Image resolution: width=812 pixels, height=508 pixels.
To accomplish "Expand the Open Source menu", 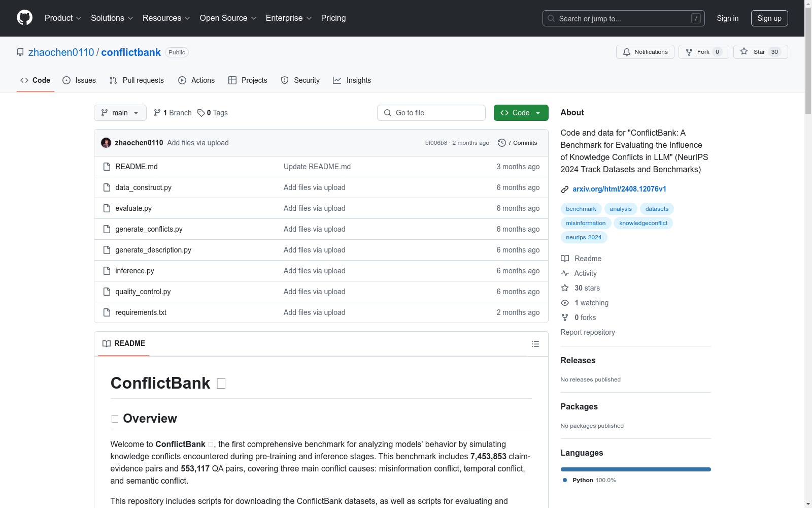I will [x=228, y=18].
